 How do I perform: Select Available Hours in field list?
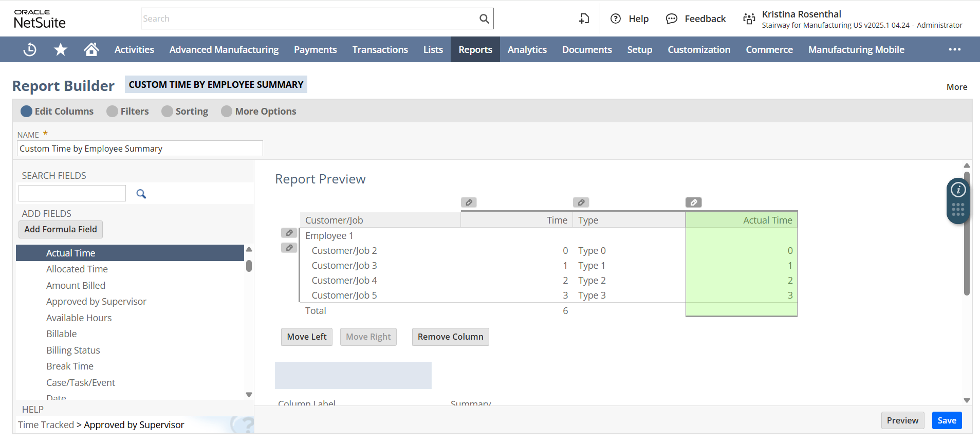(x=130, y=318)
